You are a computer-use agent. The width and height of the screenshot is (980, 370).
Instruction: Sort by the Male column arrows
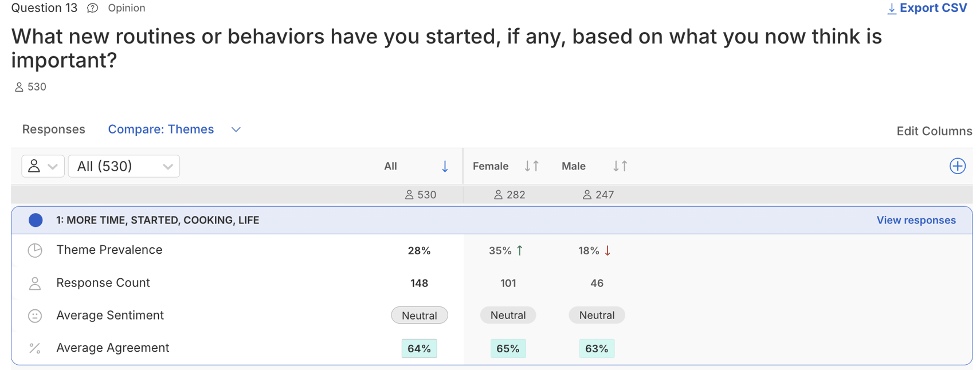click(x=620, y=166)
